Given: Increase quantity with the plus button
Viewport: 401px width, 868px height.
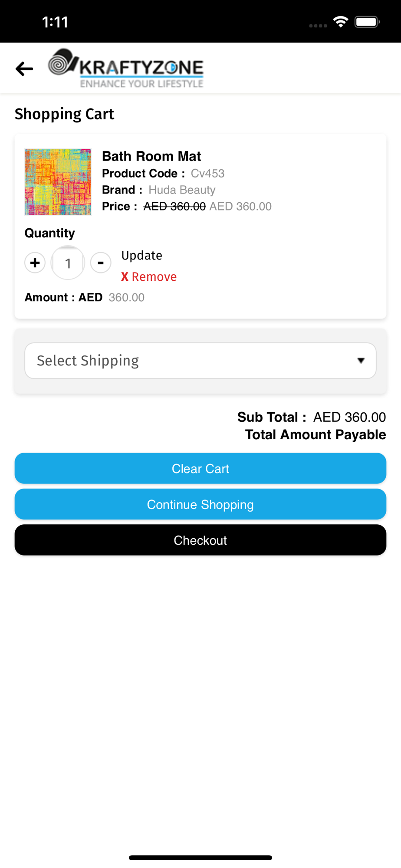Looking at the screenshot, I should 35,263.
